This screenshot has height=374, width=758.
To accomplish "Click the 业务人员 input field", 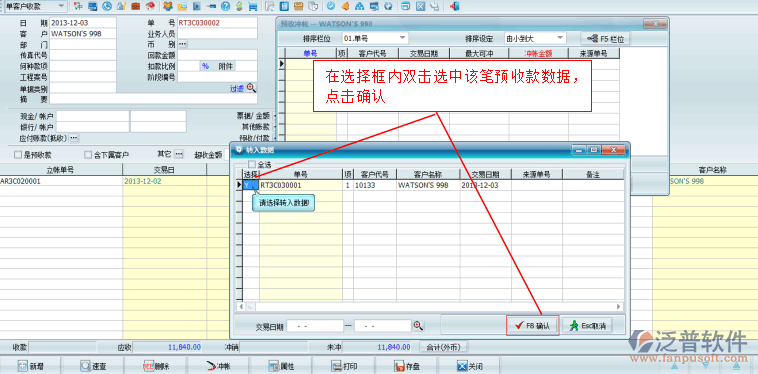I will tap(217, 33).
